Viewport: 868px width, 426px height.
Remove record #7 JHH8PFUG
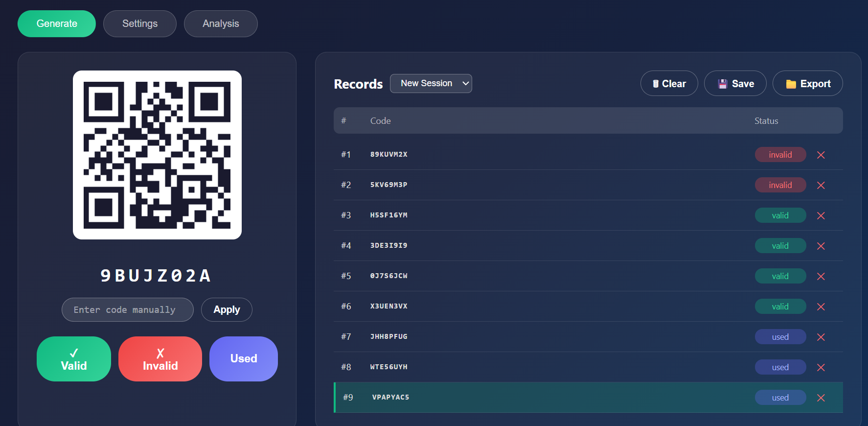pos(821,337)
